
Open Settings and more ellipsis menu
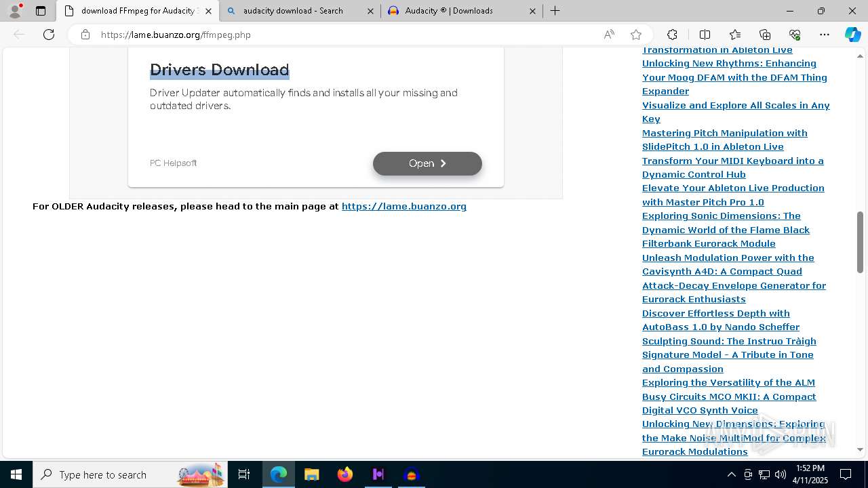click(825, 35)
